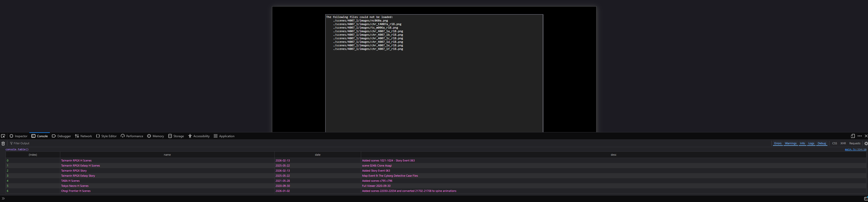This screenshot has width=868, height=202.
Task: Switch to the Storage tab
Action: [176, 136]
